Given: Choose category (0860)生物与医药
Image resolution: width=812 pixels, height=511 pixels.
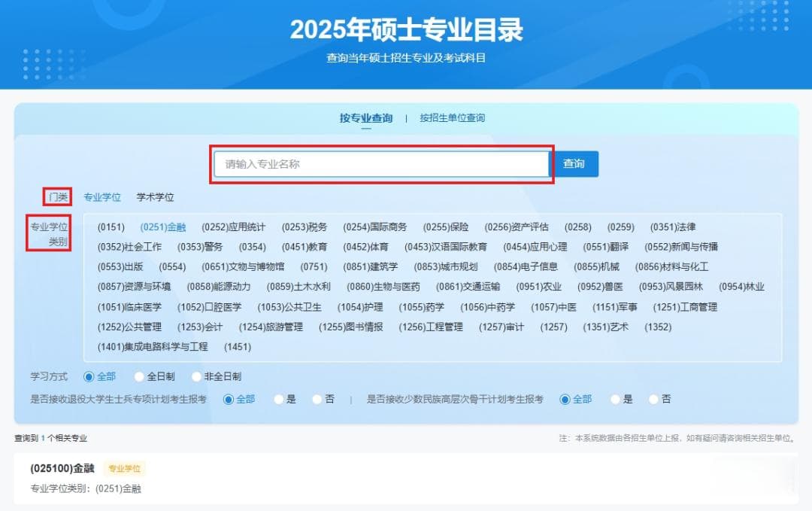Looking at the screenshot, I should pos(383,287).
